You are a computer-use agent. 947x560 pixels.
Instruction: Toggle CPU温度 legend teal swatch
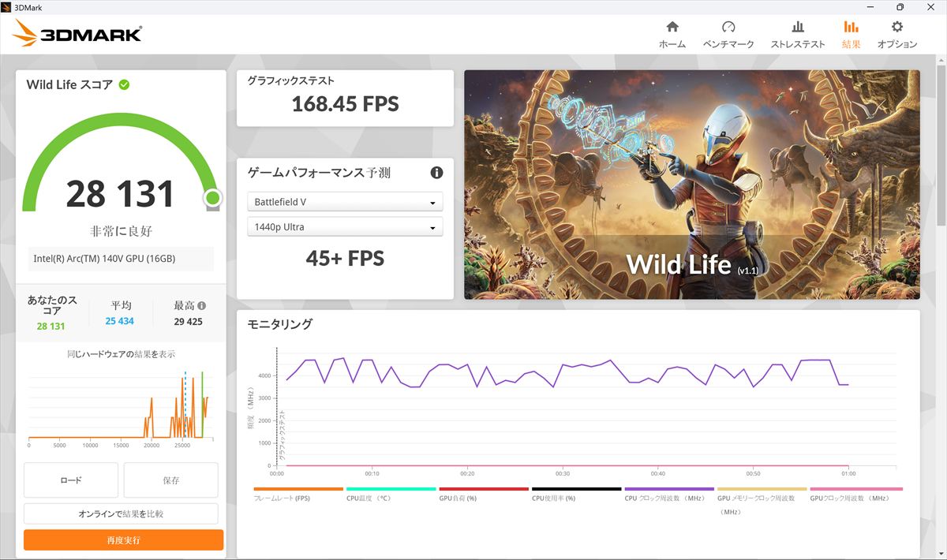pyautogui.click(x=391, y=489)
